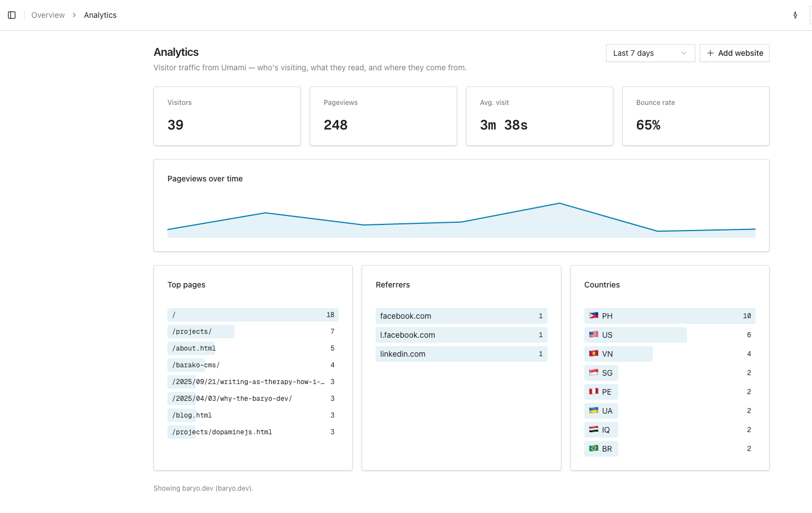The width and height of the screenshot is (812, 513).
Task: Select the Visitors stat card
Action: [x=227, y=116]
